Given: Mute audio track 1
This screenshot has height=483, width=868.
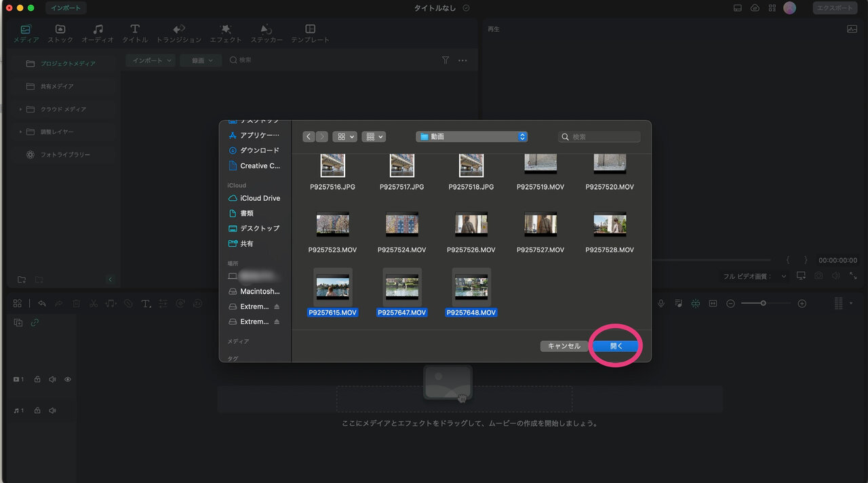Looking at the screenshot, I should point(52,411).
